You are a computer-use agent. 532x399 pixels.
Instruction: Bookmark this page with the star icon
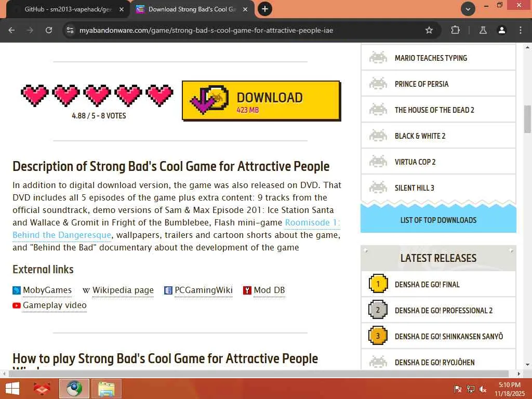click(x=429, y=30)
